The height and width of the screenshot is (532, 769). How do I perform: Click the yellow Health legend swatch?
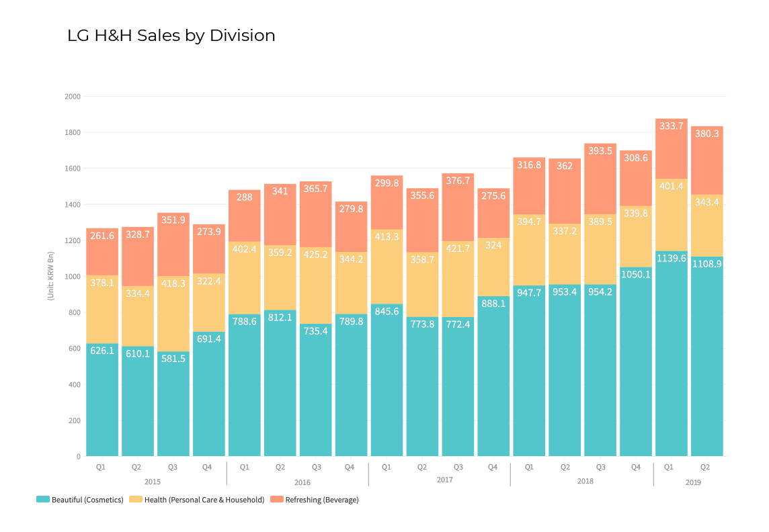135,499
